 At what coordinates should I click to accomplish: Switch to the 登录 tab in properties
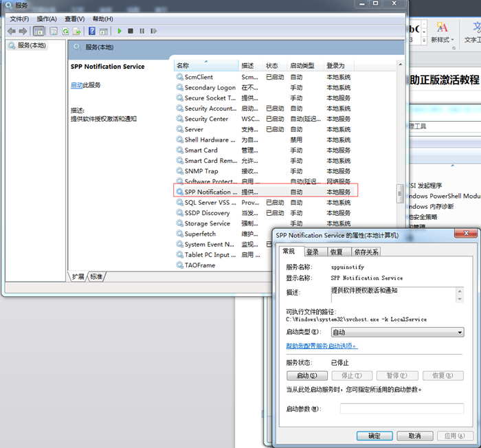tap(312, 252)
